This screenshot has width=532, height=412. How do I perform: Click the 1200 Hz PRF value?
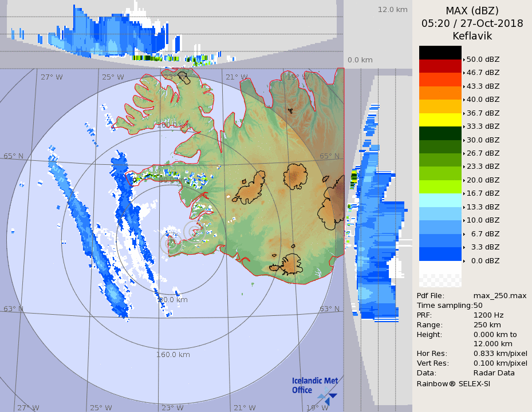coord(488,315)
